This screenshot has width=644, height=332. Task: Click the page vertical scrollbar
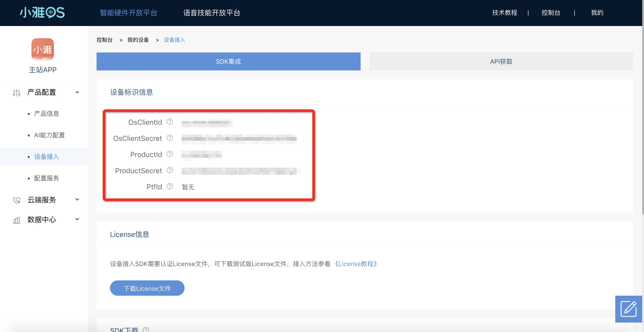(643, 120)
